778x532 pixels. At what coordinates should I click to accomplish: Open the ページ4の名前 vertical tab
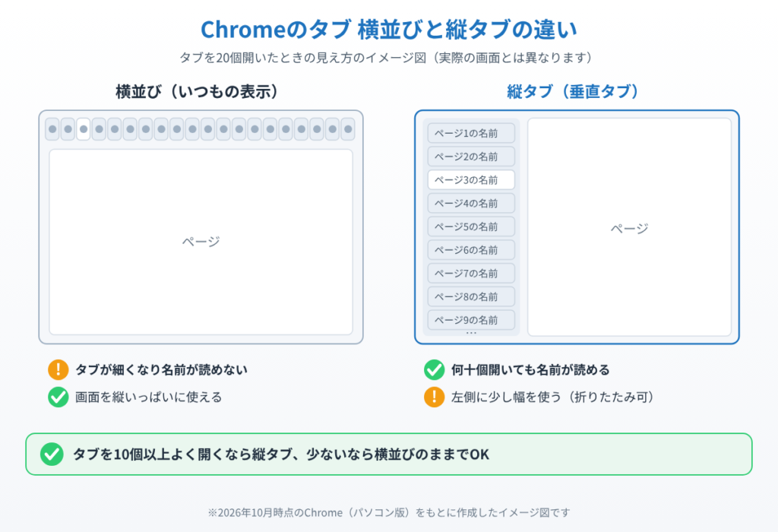tap(471, 203)
